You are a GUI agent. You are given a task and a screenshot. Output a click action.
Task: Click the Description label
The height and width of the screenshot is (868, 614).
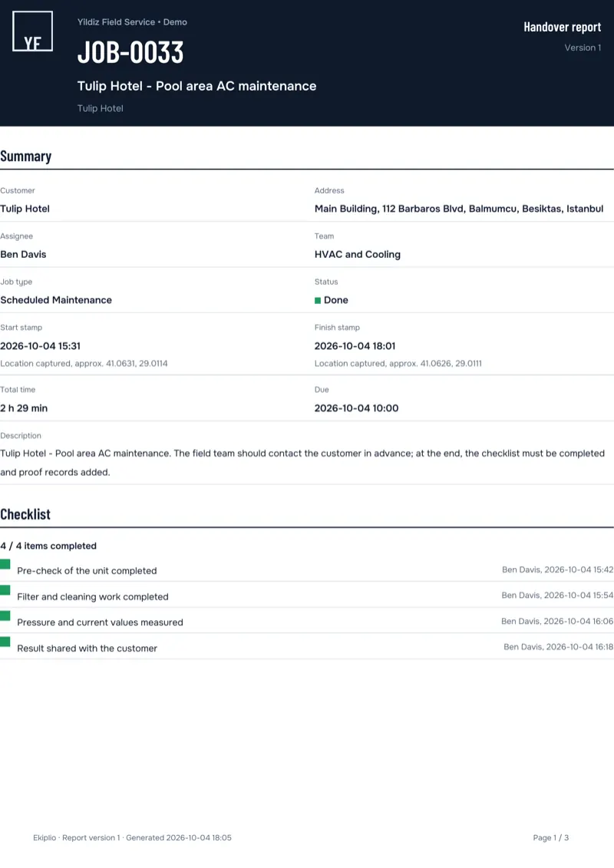pos(21,436)
